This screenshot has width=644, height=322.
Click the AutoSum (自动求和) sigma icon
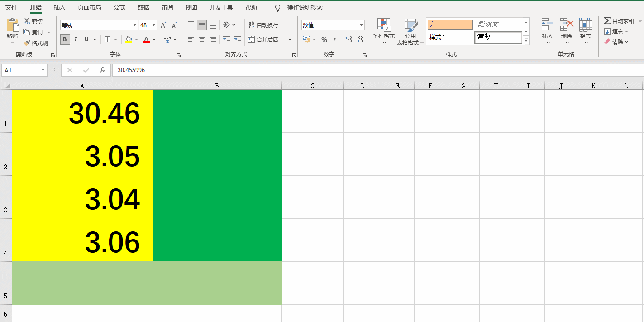click(607, 21)
